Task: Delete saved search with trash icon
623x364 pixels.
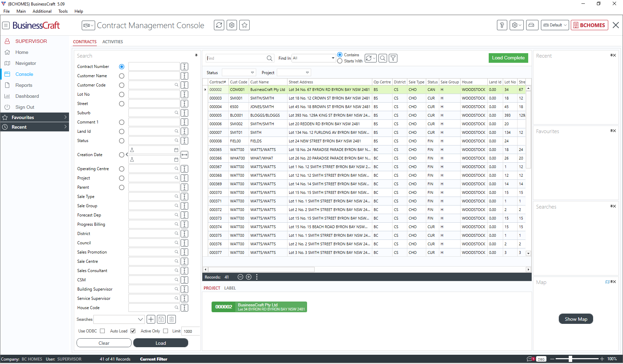Action: pyautogui.click(x=172, y=319)
